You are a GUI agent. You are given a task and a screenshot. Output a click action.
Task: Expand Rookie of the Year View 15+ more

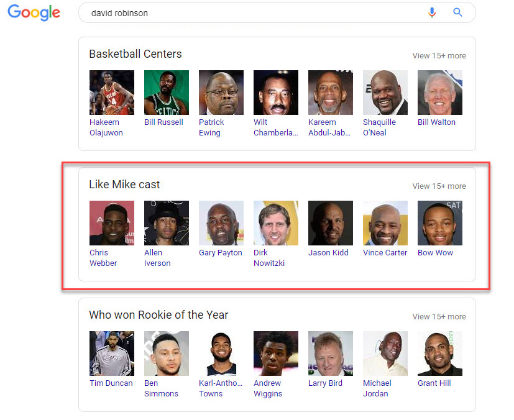439,317
